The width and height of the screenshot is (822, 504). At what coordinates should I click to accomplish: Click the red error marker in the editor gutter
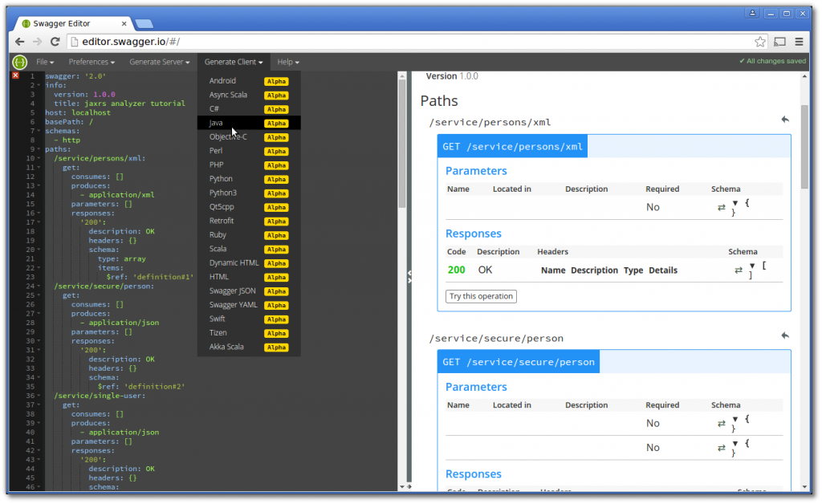[14, 74]
